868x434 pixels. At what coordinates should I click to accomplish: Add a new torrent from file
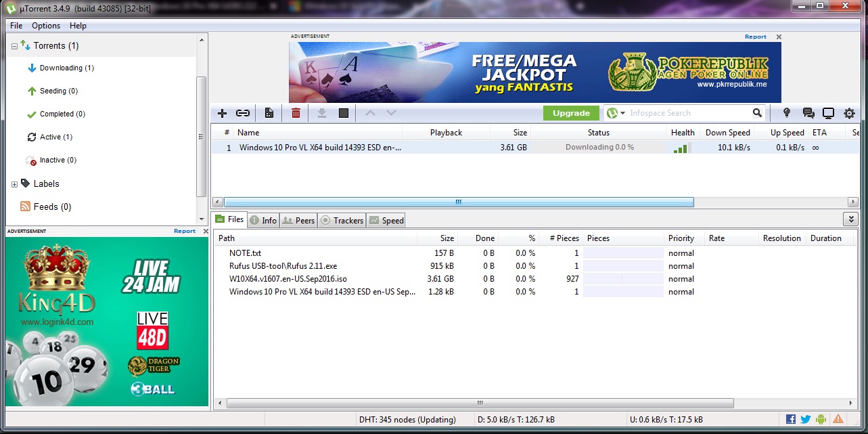[222, 113]
